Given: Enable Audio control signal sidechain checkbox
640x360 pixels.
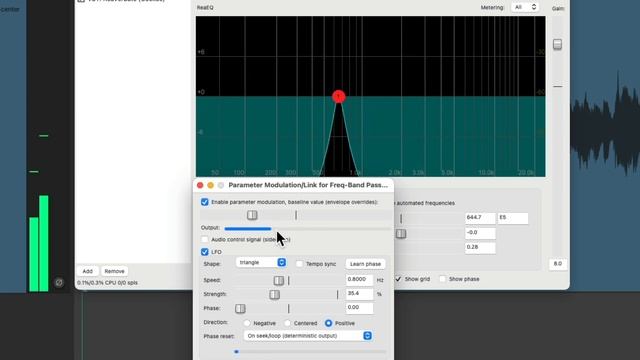Looking at the screenshot, I should point(204,240).
